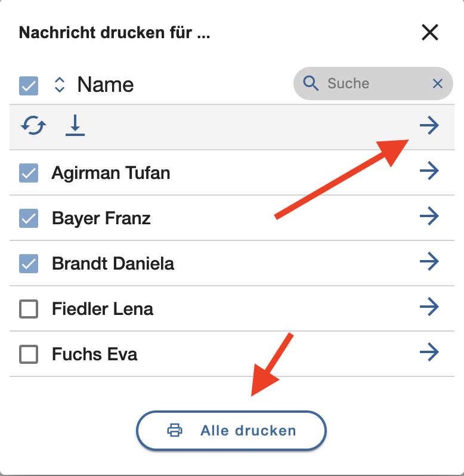Image resolution: width=464 pixels, height=476 pixels.
Task: Close the Nachricht drucken dialog
Action: point(430,32)
